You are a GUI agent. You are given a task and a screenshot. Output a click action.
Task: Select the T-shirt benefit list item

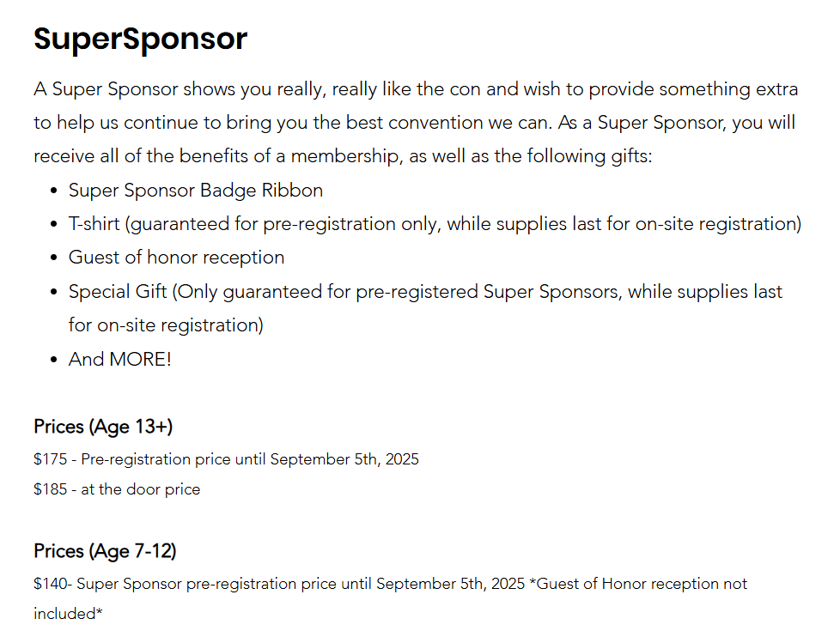coord(434,224)
